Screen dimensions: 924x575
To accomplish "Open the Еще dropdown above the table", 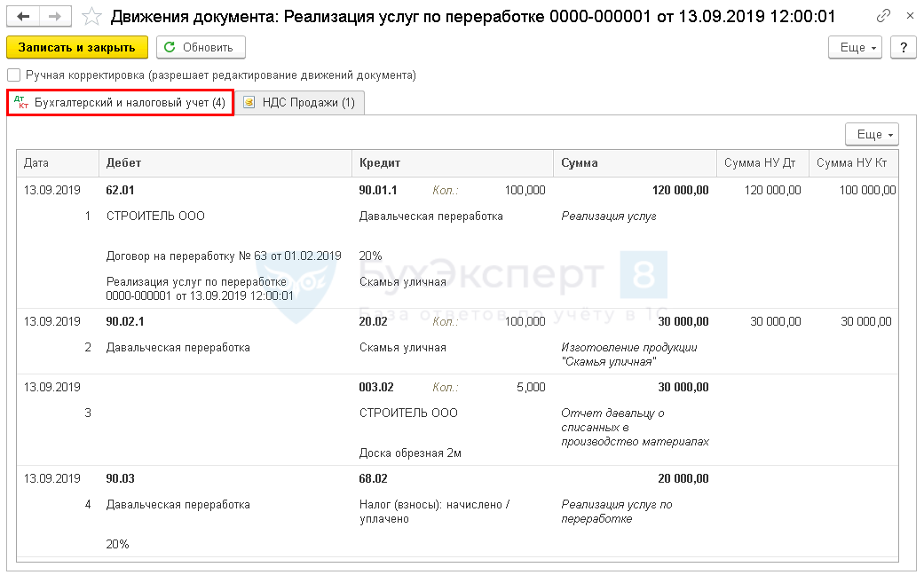I will 872,134.
